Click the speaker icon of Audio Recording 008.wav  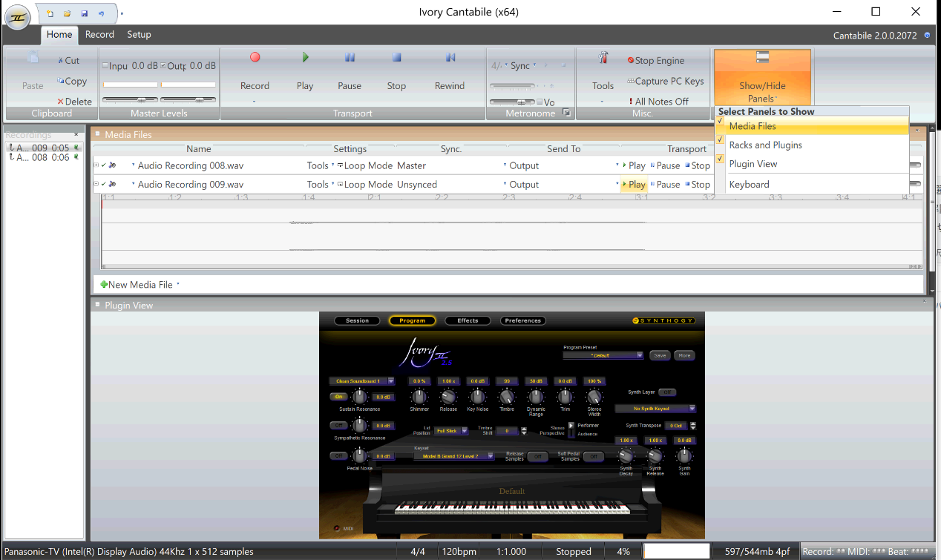pos(112,165)
